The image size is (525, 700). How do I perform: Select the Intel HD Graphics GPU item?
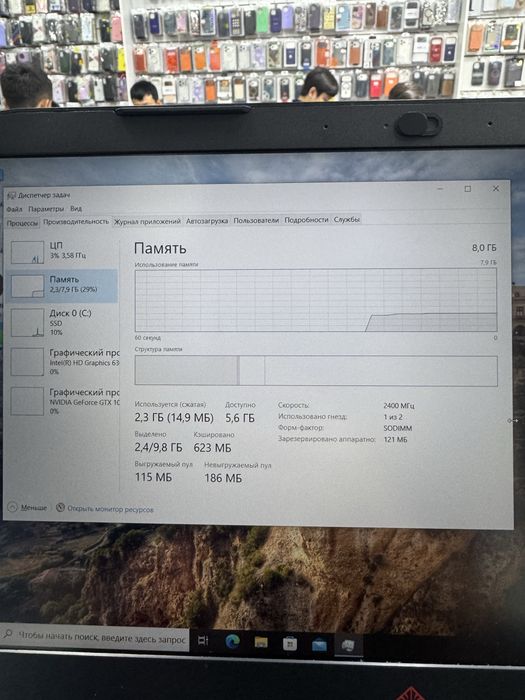pyautogui.click(x=63, y=362)
